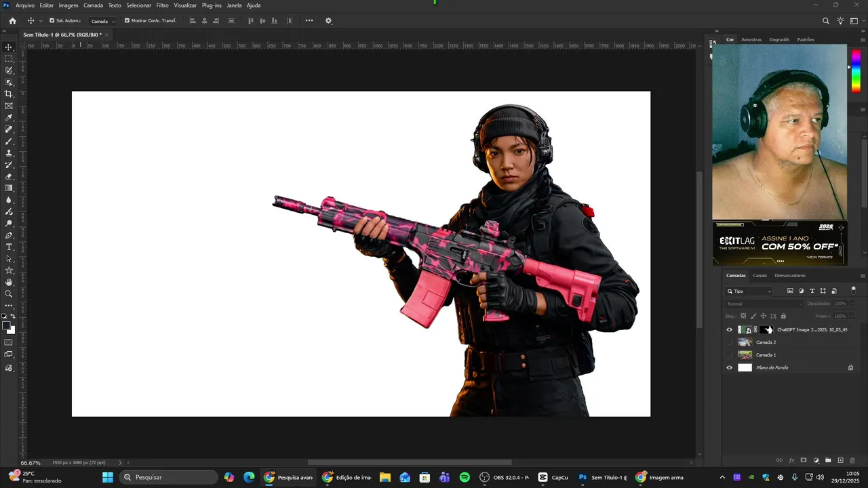Open the Plug-ins menu
868x488 pixels.
coord(212,5)
